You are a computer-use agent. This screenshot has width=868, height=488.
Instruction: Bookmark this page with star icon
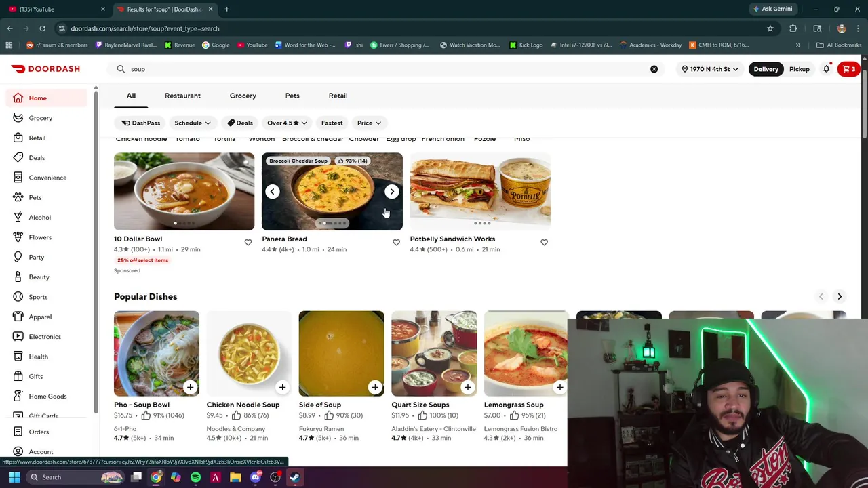click(x=770, y=28)
